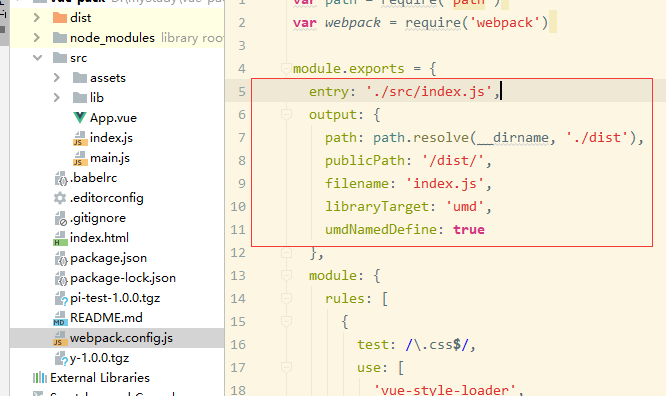
Task: Expand the node_modules folder
Action: click(x=37, y=38)
